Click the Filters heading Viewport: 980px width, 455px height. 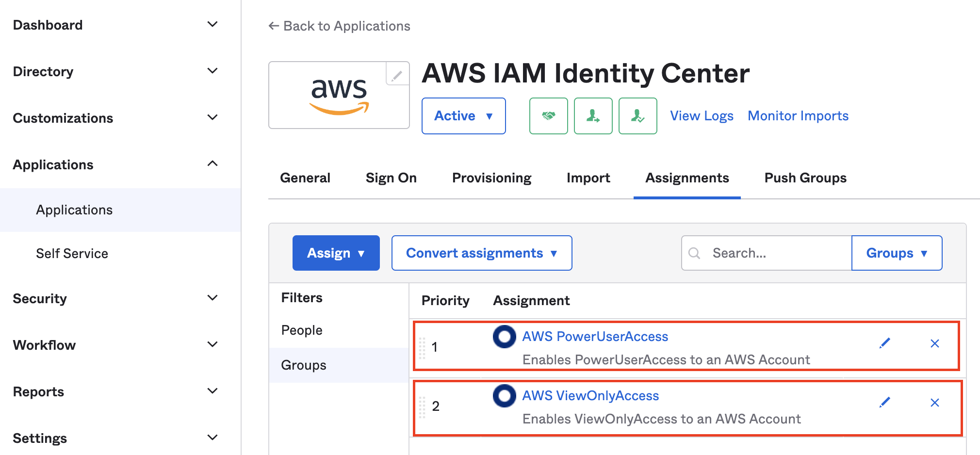click(302, 298)
